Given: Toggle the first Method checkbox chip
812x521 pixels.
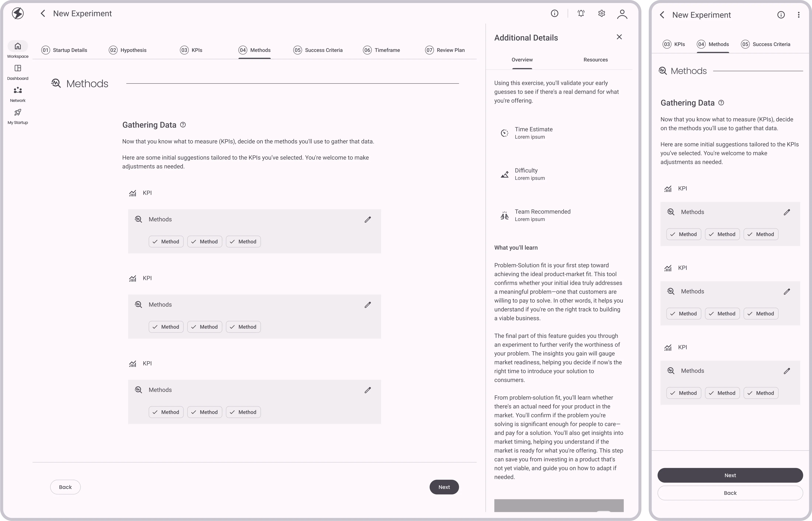Looking at the screenshot, I should coord(166,241).
